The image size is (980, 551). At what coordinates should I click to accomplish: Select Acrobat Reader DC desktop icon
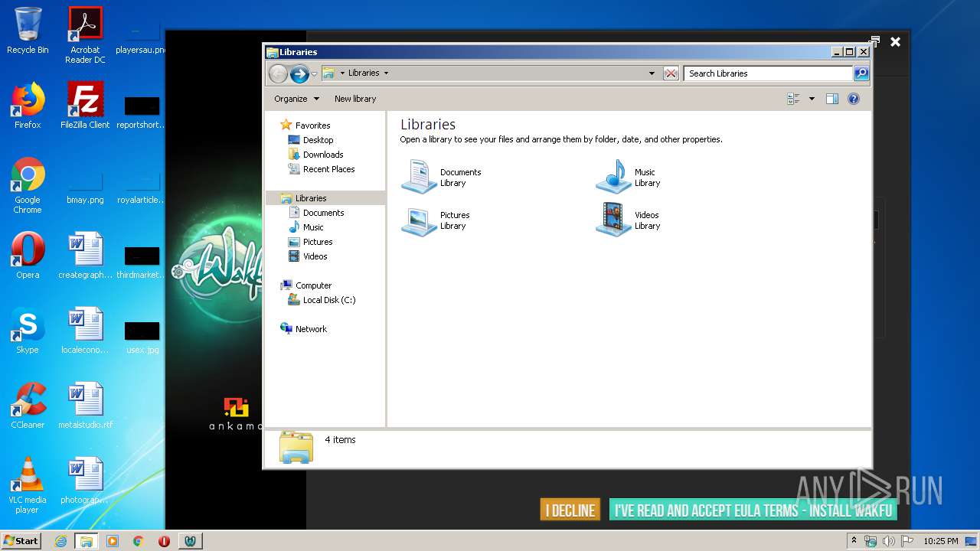click(x=85, y=35)
